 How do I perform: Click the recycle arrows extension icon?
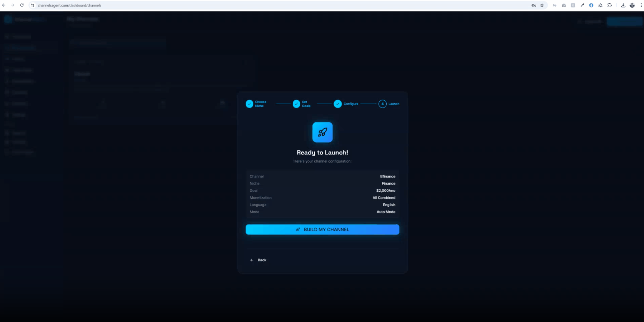click(601, 5)
